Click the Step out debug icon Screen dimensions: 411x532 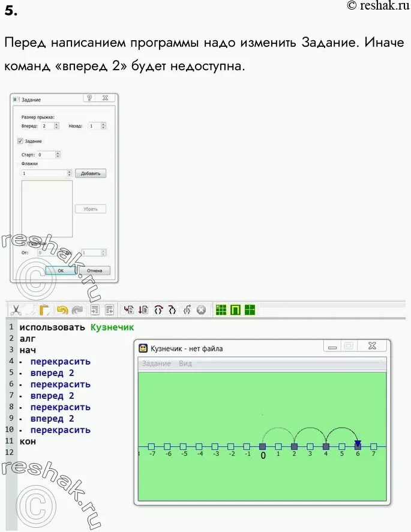click(x=187, y=309)
